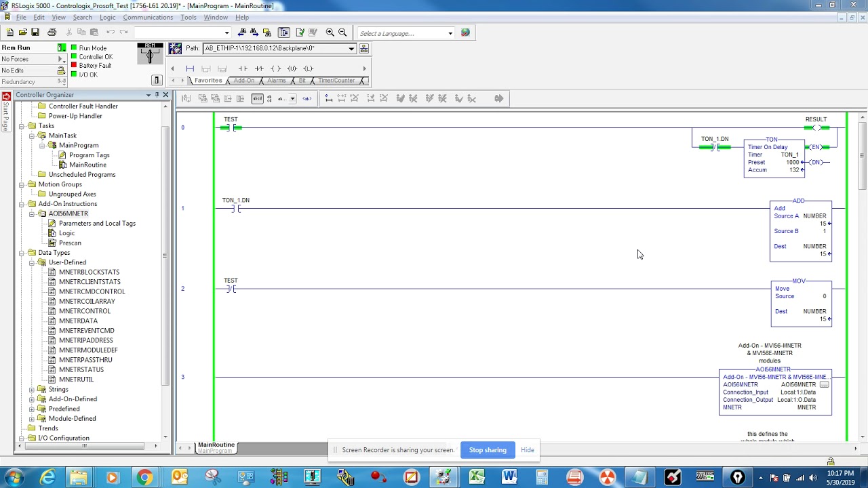Image resolution: width=868 pixels, height=488 pixels.
Task: Close the Controller Organizer panel
Action: (x=165, y=95)
